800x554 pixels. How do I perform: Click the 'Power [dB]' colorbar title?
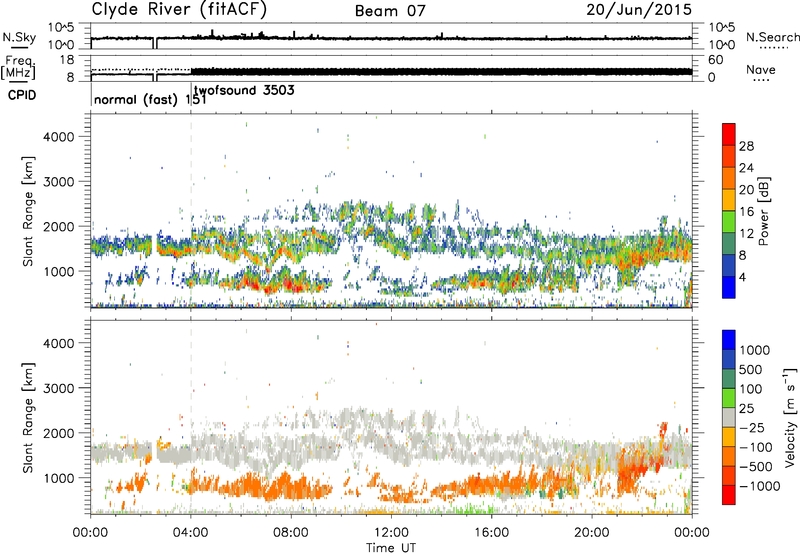pyautogui.click(x=764, y=211)
